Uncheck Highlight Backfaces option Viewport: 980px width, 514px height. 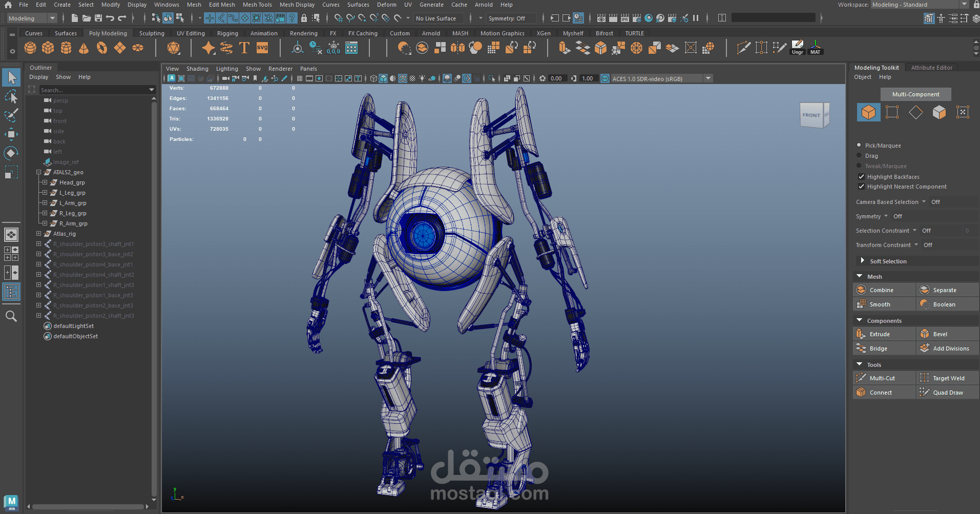click(862, 176)
